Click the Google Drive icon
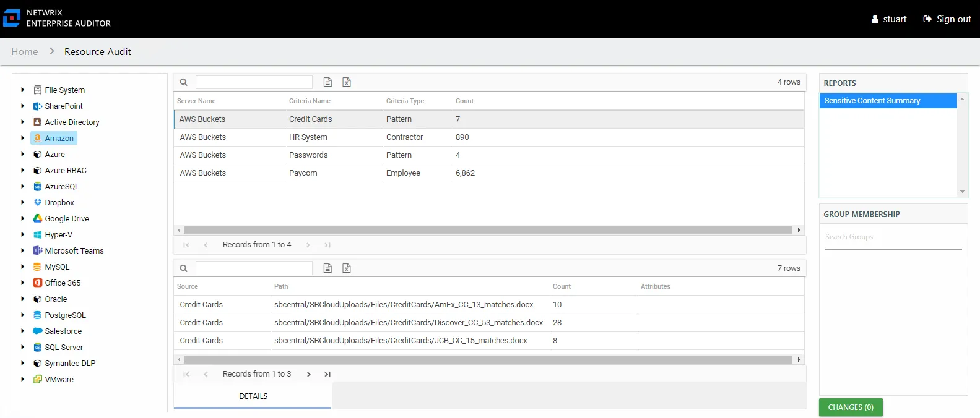 [x=38, y=218]
